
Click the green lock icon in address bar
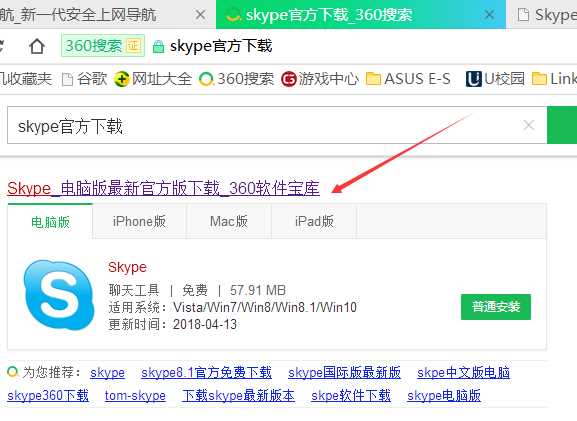pyautogui.click(x=158, y=47)
